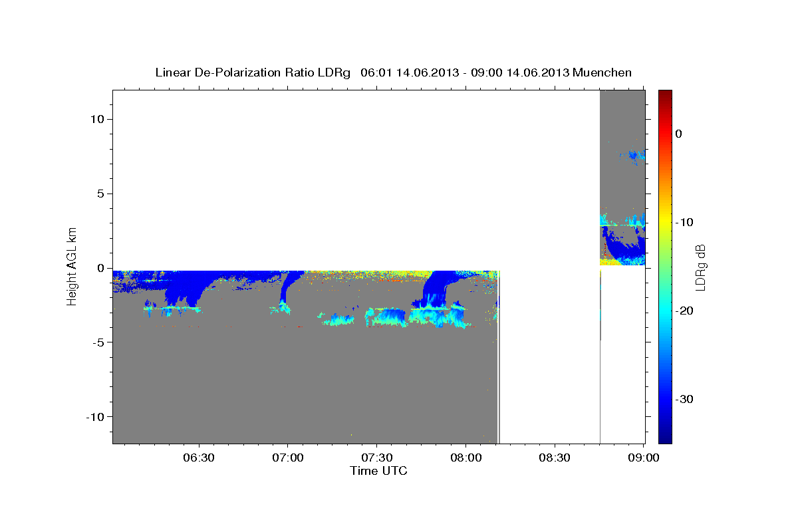Screen dimensions: 798x532
Task: Click the '08:30' time axis label
Action: [x=555, y=458]
